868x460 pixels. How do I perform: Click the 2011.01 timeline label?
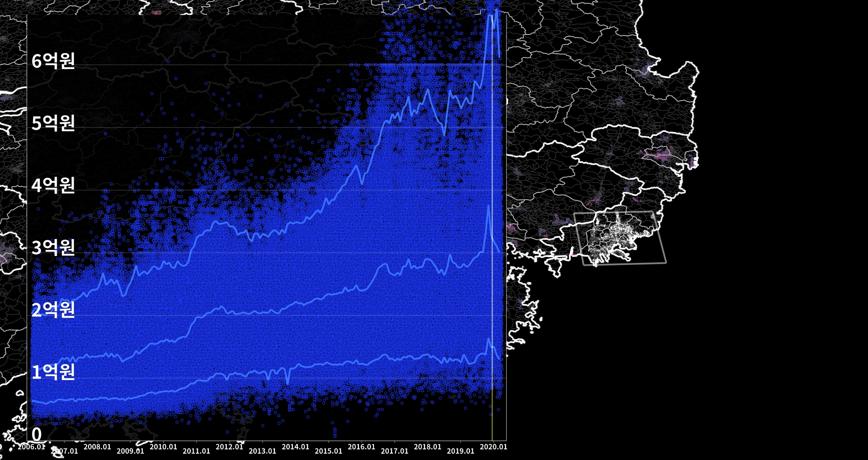coord(197,451)
